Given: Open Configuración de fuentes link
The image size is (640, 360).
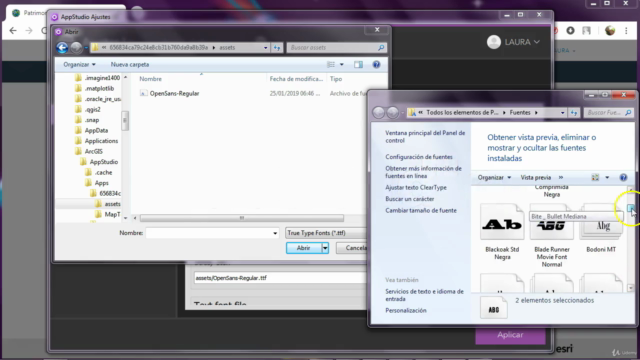Looking at the screenshot, I should tap(419, 157).
